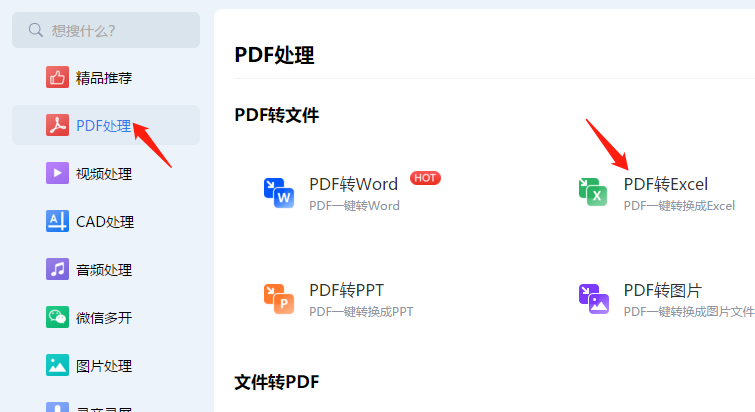
Task: Click the "文件转PDF" section heading
Action: (276, 382)
